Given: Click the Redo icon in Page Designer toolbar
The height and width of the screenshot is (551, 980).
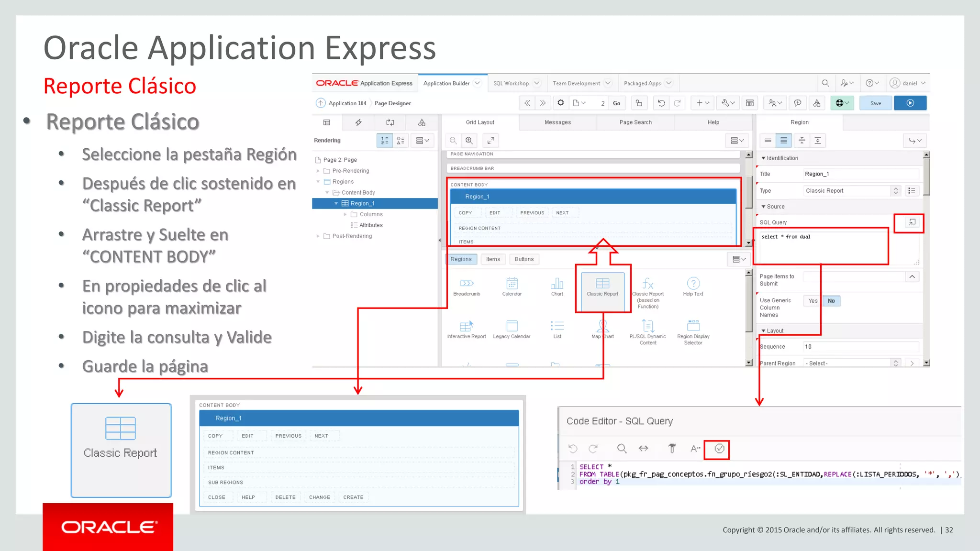Looking at the screenshot, I should tap(677, 103).
